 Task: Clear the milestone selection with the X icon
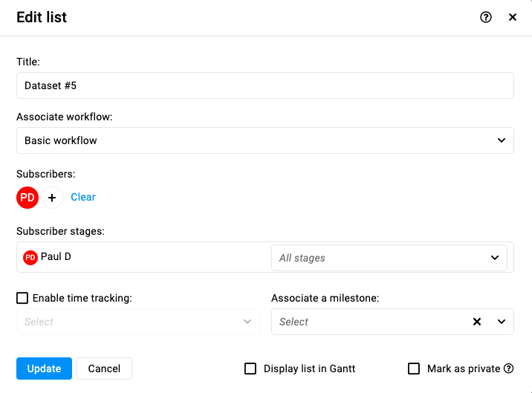coord(477,322)
